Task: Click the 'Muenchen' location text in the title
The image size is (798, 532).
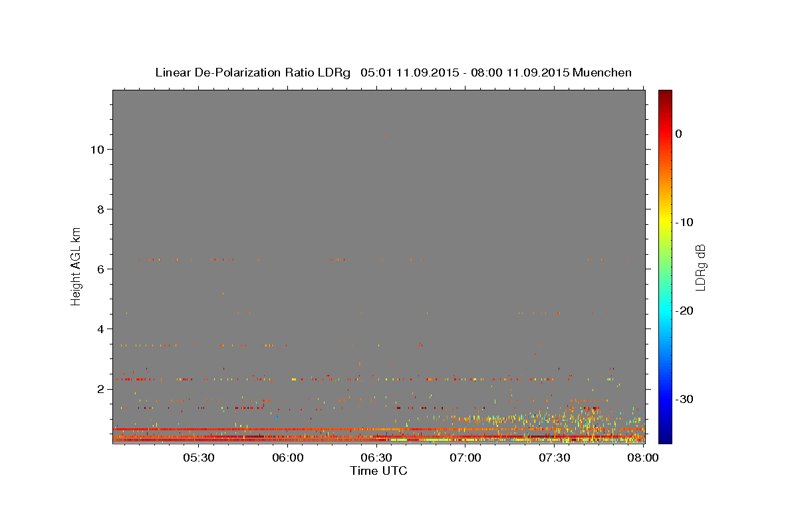Action: tap(602, 72)
